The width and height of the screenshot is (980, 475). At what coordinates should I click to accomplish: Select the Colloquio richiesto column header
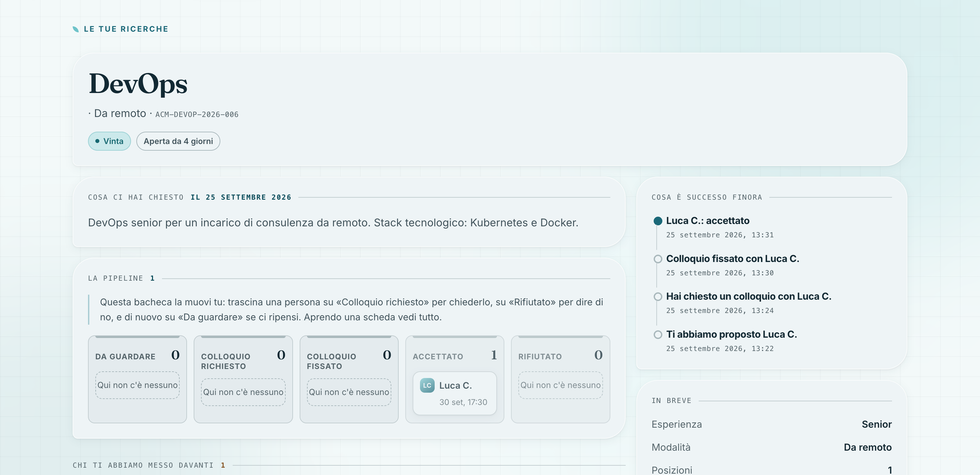(x=225, y=361)
